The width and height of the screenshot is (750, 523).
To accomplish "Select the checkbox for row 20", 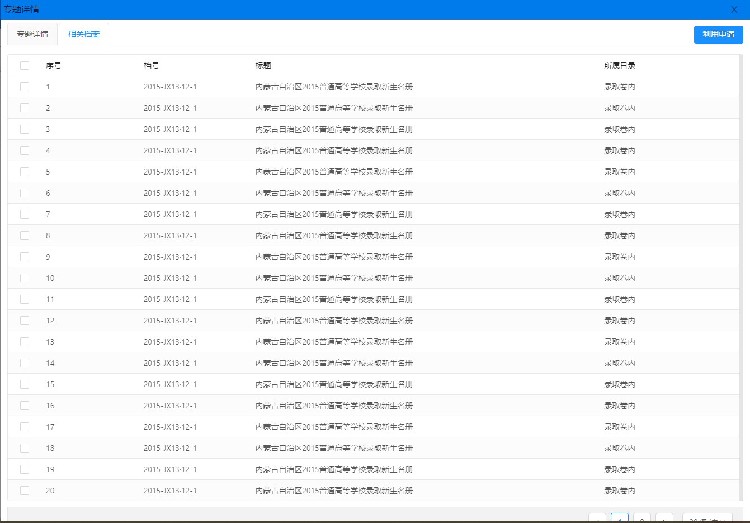I will 25,490.
